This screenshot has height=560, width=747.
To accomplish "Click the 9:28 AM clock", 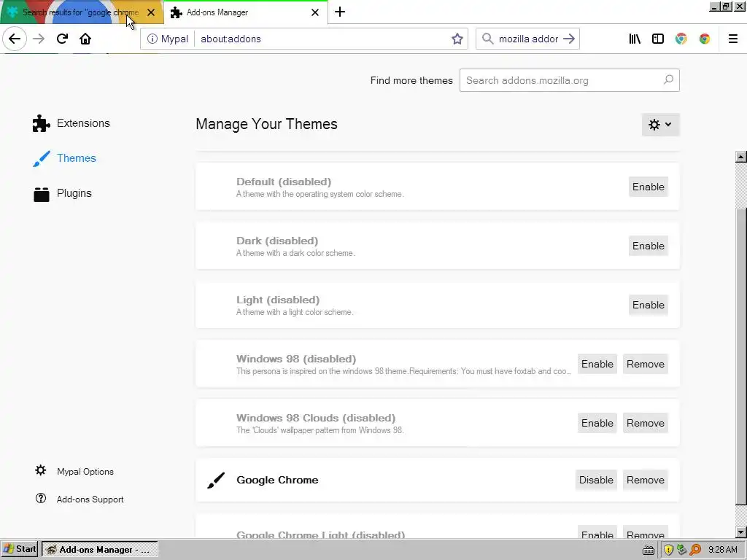I will [x=722, y=550].
